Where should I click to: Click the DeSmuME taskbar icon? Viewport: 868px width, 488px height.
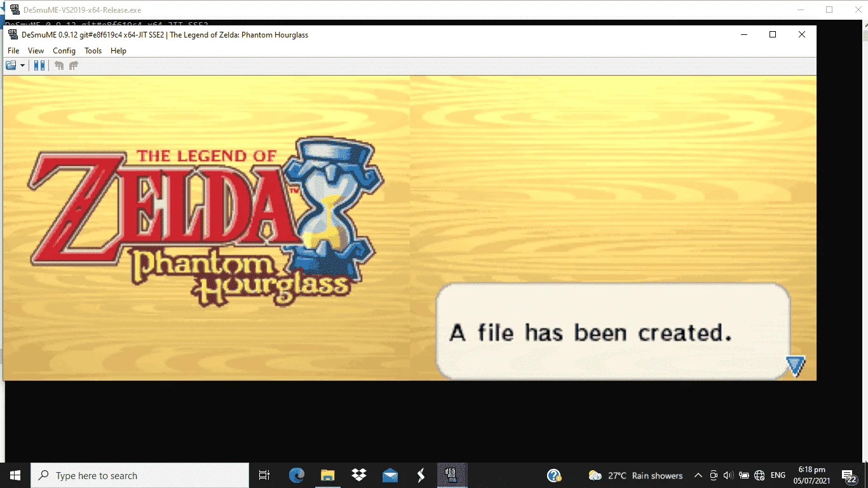coord(452,475)
